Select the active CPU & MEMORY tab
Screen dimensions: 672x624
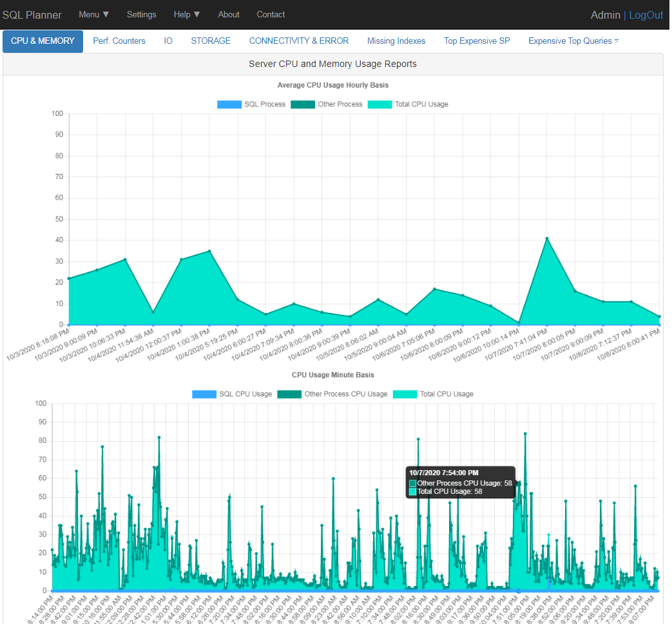pos(43,41)
